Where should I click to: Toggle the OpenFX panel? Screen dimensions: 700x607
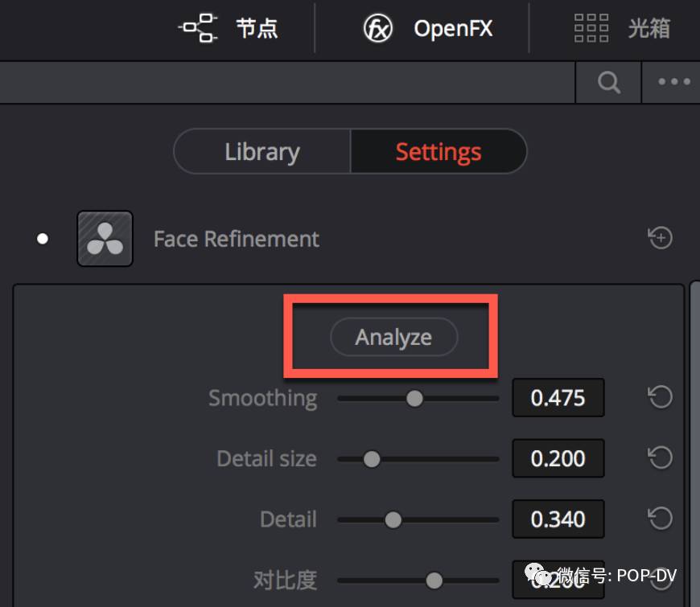click(427, 29)
